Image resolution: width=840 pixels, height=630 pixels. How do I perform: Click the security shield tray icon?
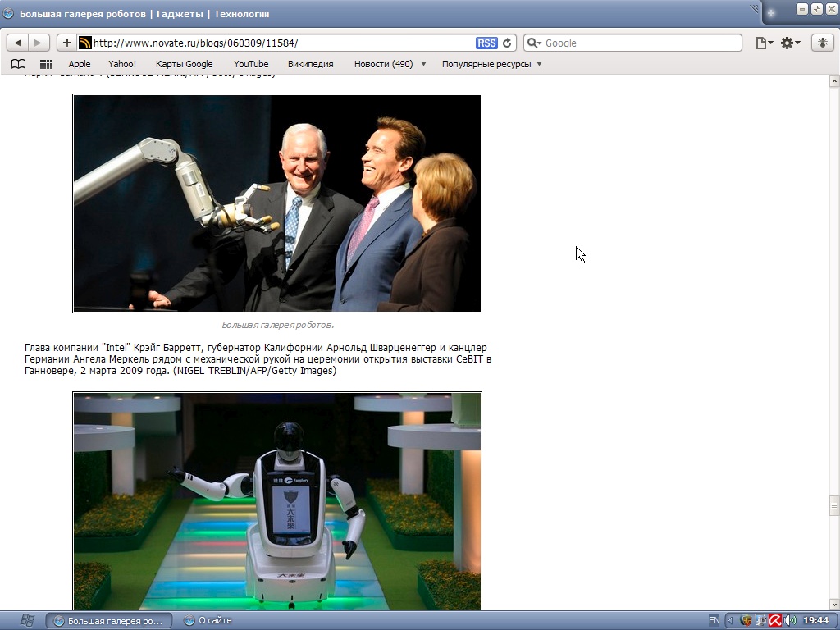point(745,620)
